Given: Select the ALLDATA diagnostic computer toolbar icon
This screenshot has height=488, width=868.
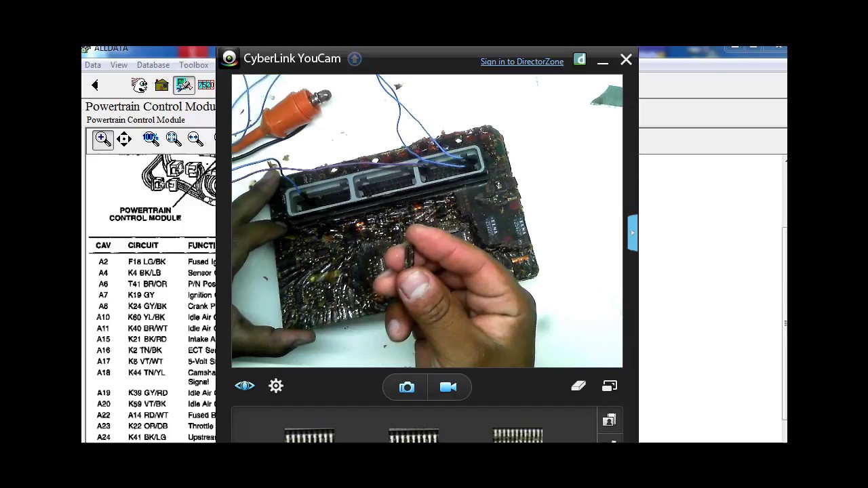Looking at the screenshot, I should coord(183,85).
